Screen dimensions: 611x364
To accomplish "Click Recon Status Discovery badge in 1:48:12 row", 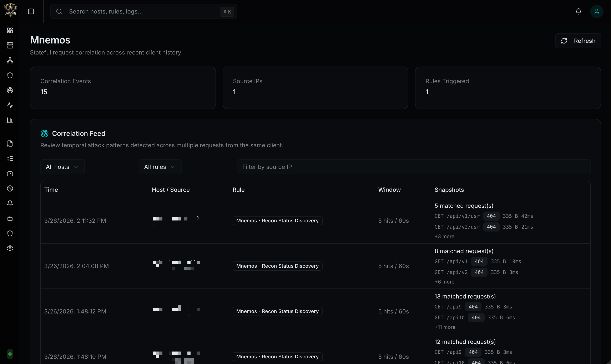I will [278, 312].
